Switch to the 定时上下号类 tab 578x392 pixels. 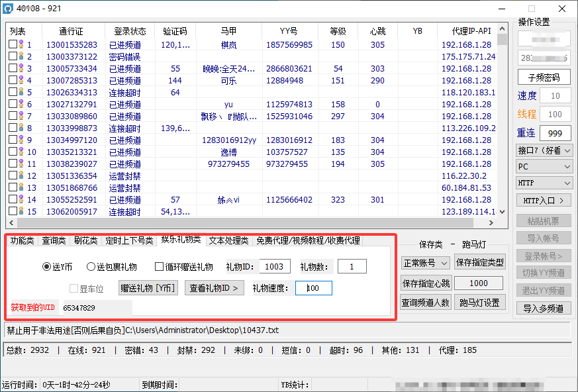129,240
